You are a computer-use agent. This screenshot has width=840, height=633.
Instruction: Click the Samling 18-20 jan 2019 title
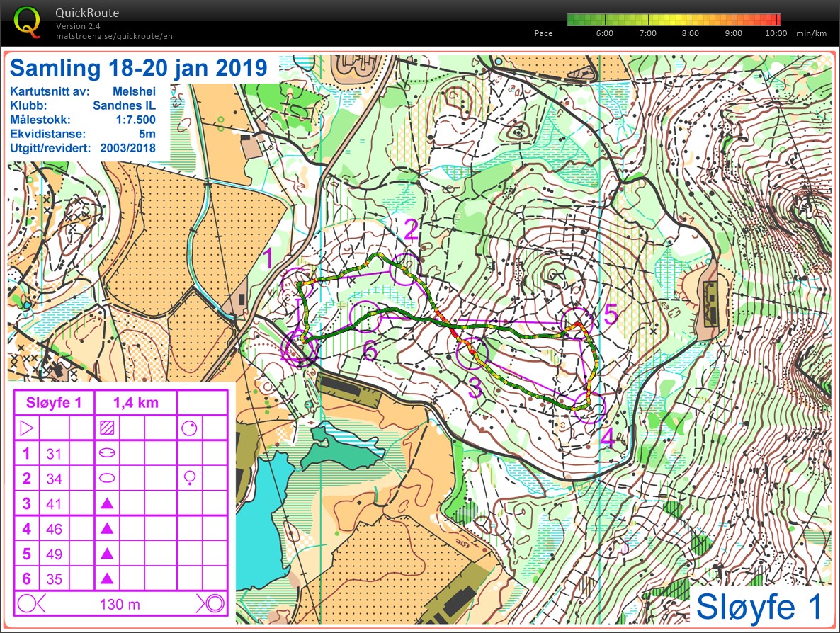point(139,68)
